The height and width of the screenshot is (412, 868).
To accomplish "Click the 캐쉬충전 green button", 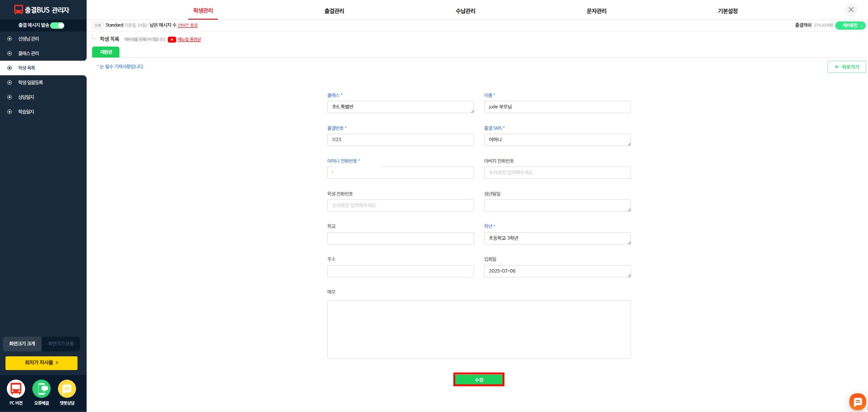I will [850, 26].
